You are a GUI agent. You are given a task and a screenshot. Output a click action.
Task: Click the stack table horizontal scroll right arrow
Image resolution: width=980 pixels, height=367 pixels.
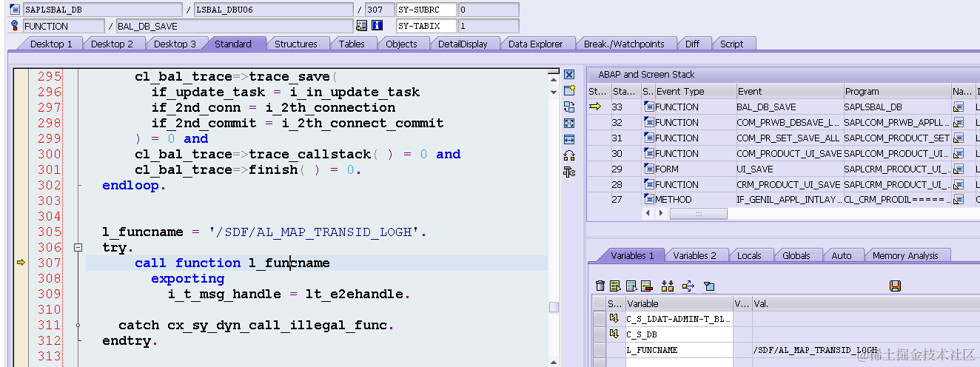tap(662, 214)
